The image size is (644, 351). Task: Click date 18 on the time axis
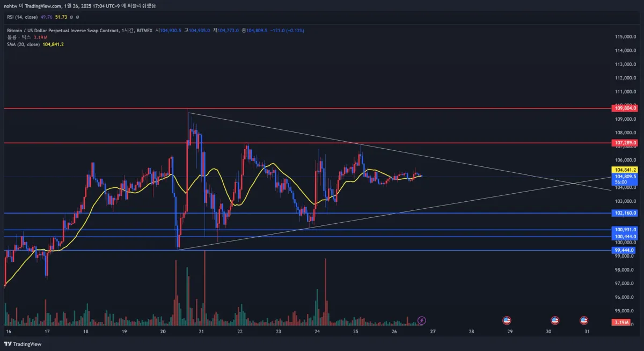click(x=85, y=332)
